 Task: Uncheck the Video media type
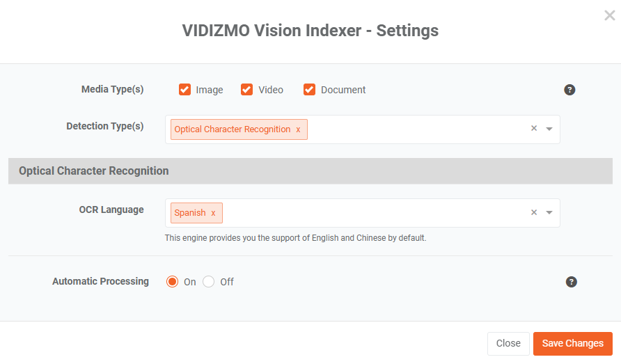point(246,90)
